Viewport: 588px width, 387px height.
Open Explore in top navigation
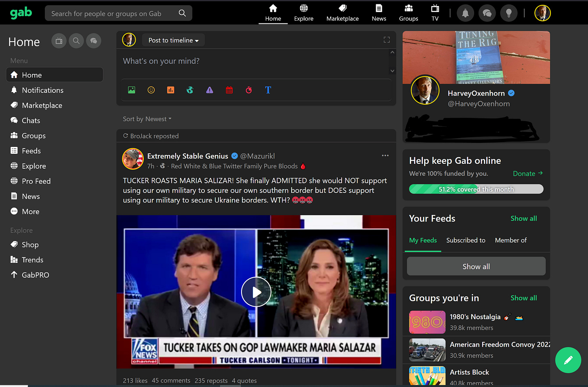tap(304, 13)
